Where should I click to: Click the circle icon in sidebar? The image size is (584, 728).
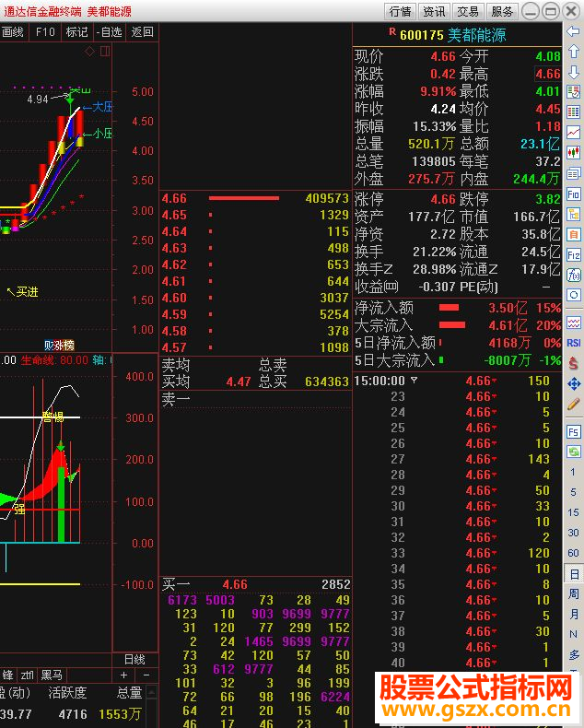(x=573, y=295)
